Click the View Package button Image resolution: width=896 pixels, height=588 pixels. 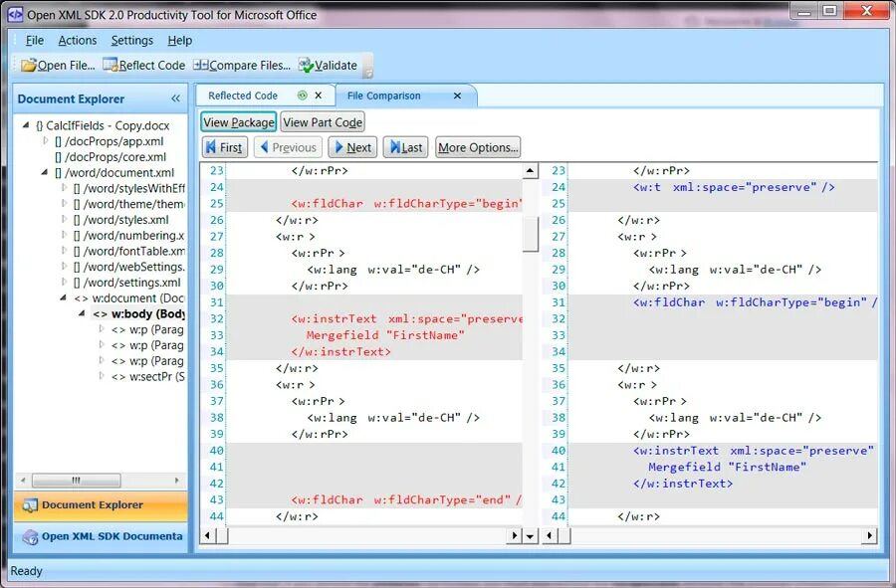pos(238,122)
